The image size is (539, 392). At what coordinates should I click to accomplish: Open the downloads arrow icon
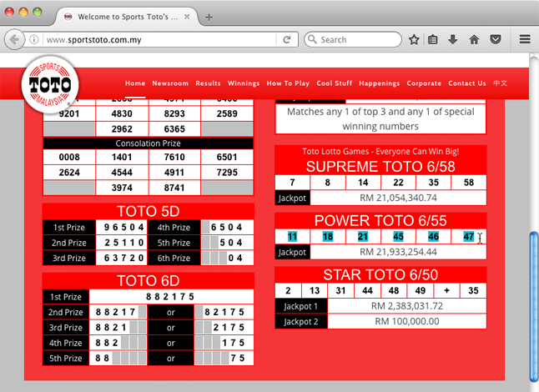point(453,39)
